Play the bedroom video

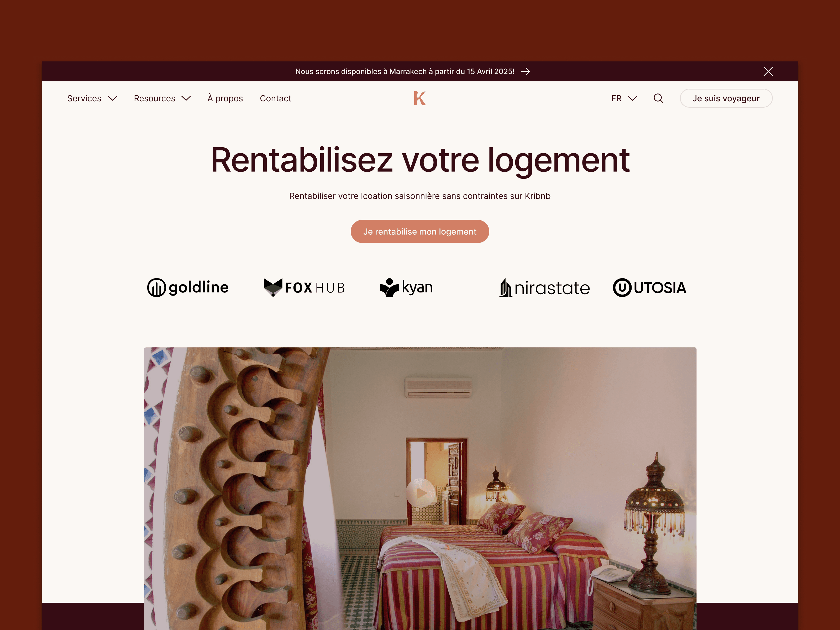point(420,493)
